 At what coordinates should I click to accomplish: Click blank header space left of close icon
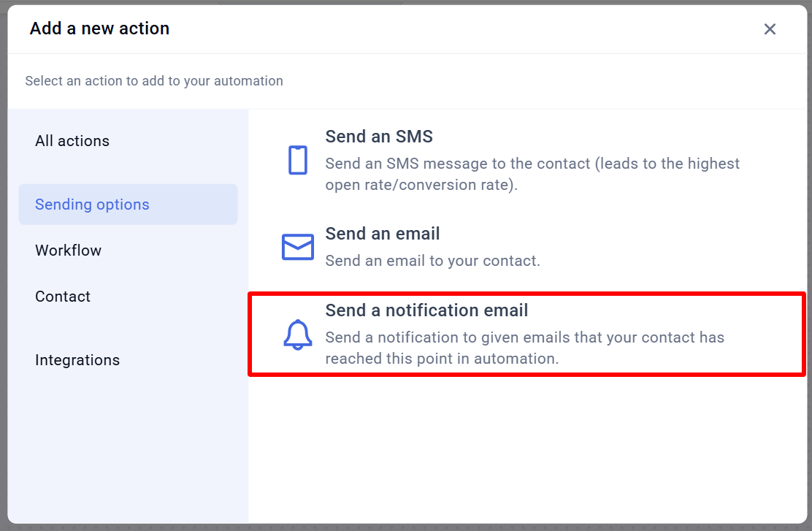coord(466,29)
